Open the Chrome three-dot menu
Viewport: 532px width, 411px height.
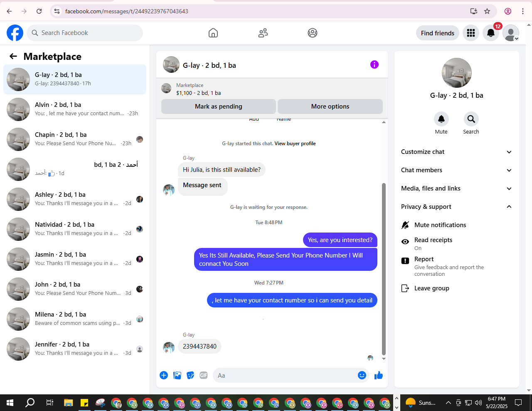[x=523, y=11]
